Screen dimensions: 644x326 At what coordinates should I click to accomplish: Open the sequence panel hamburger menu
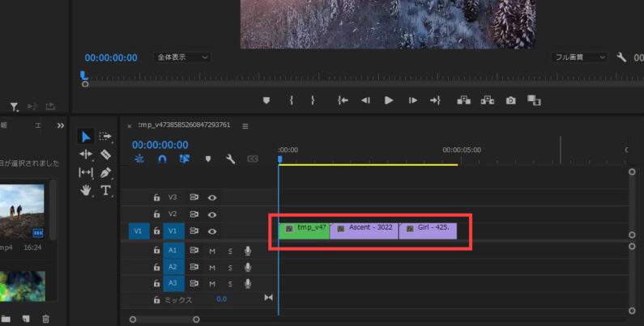(x=245, y=125)
